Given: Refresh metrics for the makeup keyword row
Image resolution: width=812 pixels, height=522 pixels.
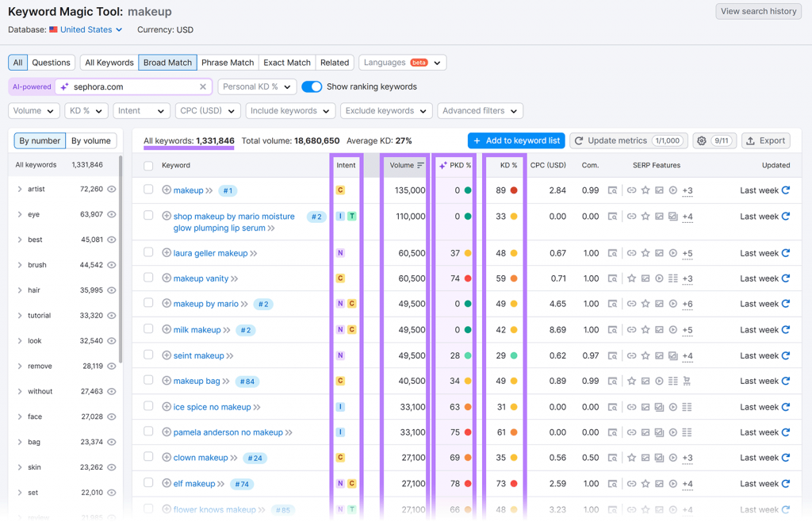Looking at the screenshot, I should click(x=786, y=190).
